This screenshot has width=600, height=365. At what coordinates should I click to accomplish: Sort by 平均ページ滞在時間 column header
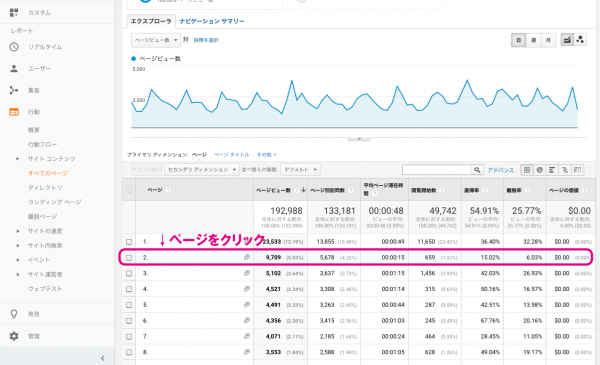click(x=383, y=189)
